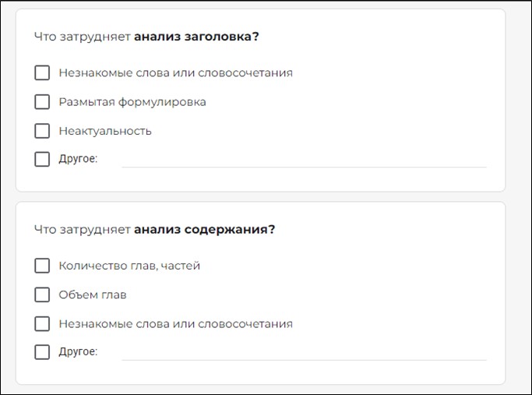Enable the 'Неактуальность' checkbox
The width and height of the screenshot is (532, 395).
(x=42, y=131)
